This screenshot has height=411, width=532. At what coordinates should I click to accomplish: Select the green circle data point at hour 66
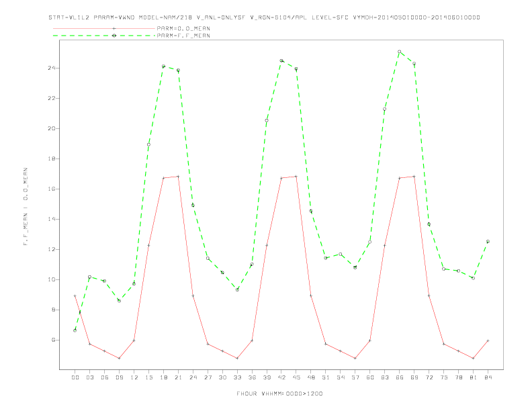click(400, 52)
